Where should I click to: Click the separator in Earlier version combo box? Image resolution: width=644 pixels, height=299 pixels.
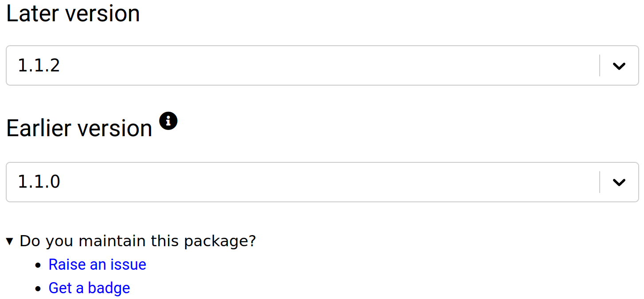pos(600,182)
